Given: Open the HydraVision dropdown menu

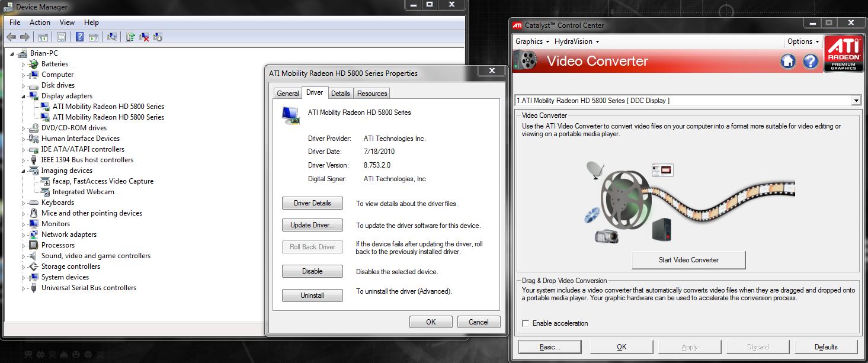Looking at the screenshot, I should pyautogui.click(x=576, y=41).
